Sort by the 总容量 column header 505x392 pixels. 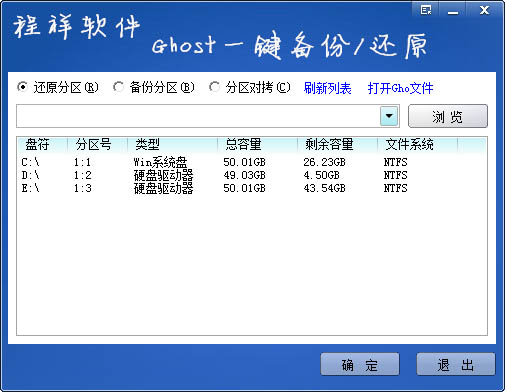[257, 144]
